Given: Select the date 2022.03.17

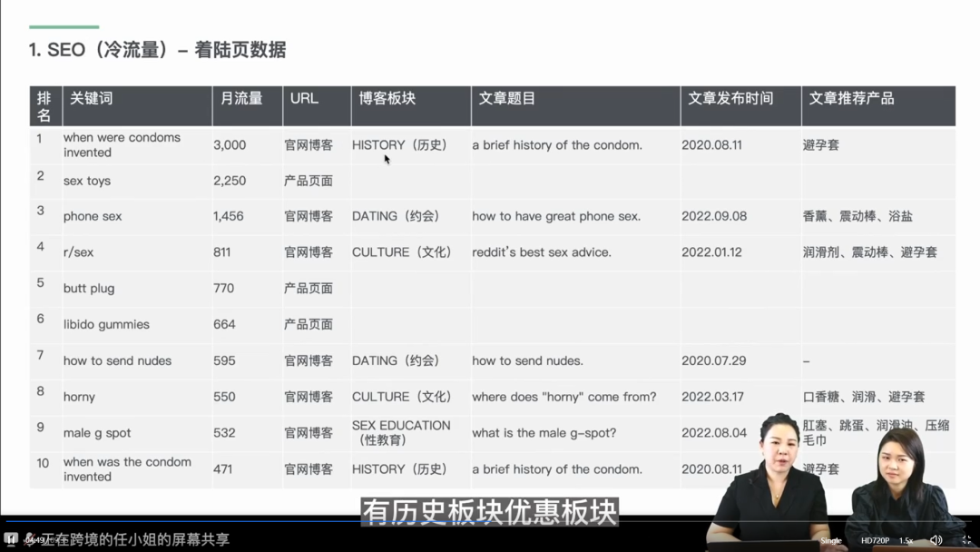Looking at the screenshot, I should pyautogui.click(x=712, y=397).
